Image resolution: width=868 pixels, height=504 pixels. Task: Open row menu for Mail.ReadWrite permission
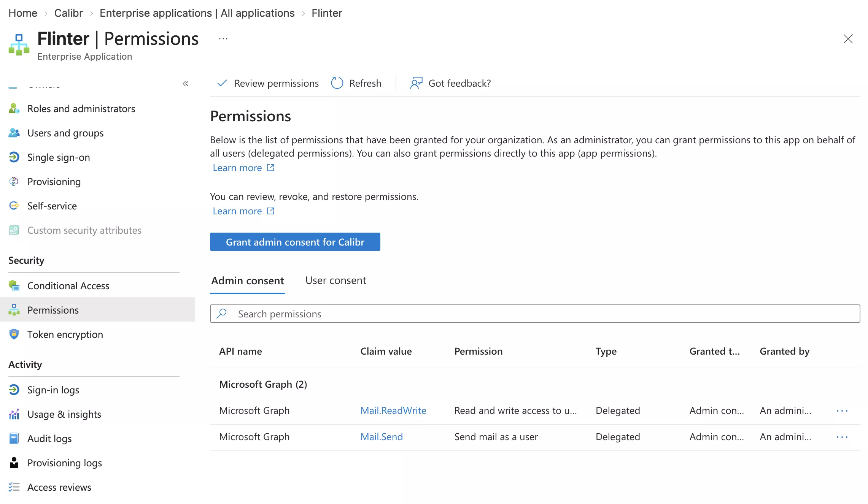tap(842, 411)
